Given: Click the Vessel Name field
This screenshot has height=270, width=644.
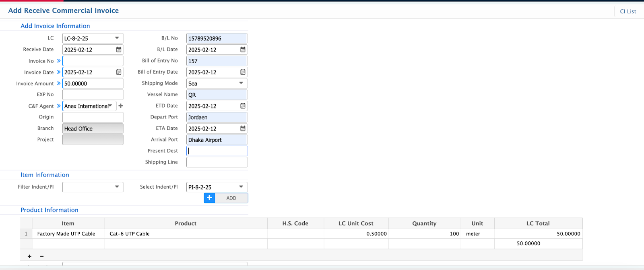Looking at the screenshot, I should (217, 95).
